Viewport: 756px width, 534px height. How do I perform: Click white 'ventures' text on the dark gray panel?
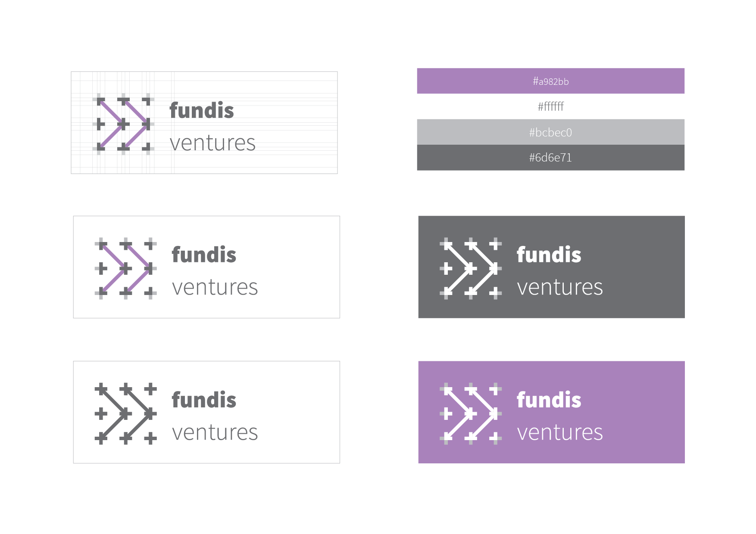[x=560, y=288]
